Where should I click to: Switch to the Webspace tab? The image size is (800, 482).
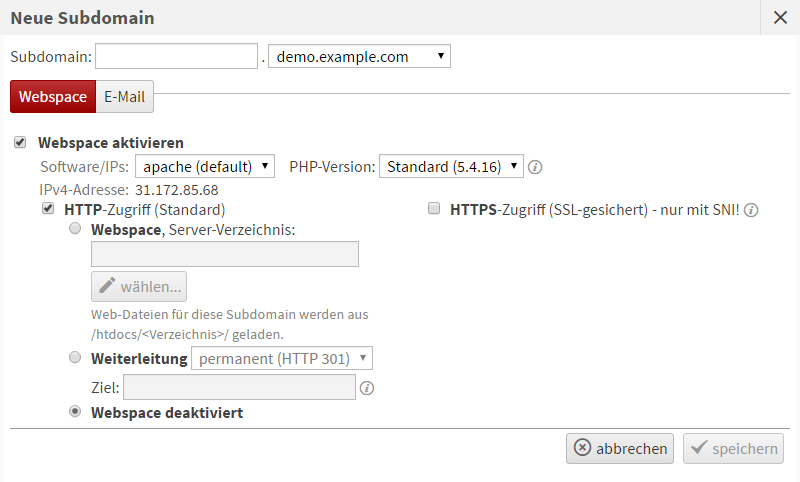[x=53, y=97]
